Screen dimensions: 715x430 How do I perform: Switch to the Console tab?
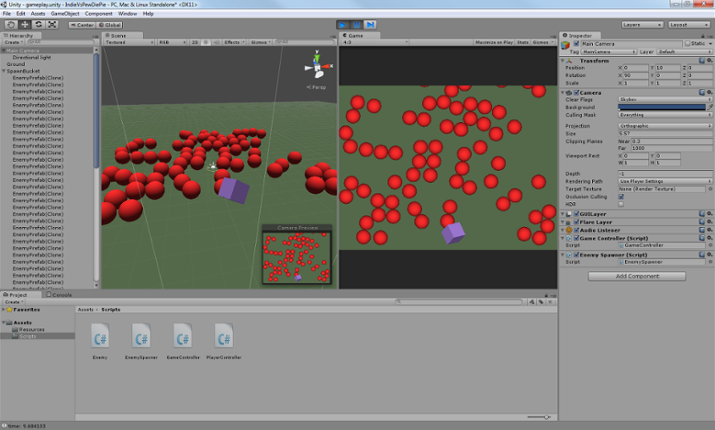click(x=61, y=295)
